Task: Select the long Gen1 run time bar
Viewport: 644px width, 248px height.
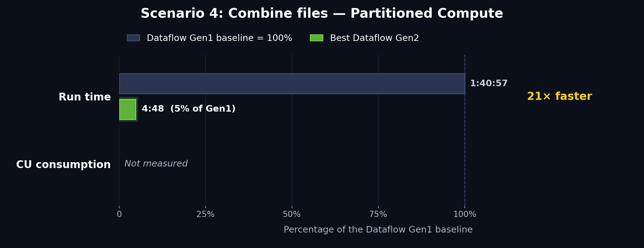Action: [292, 84]
